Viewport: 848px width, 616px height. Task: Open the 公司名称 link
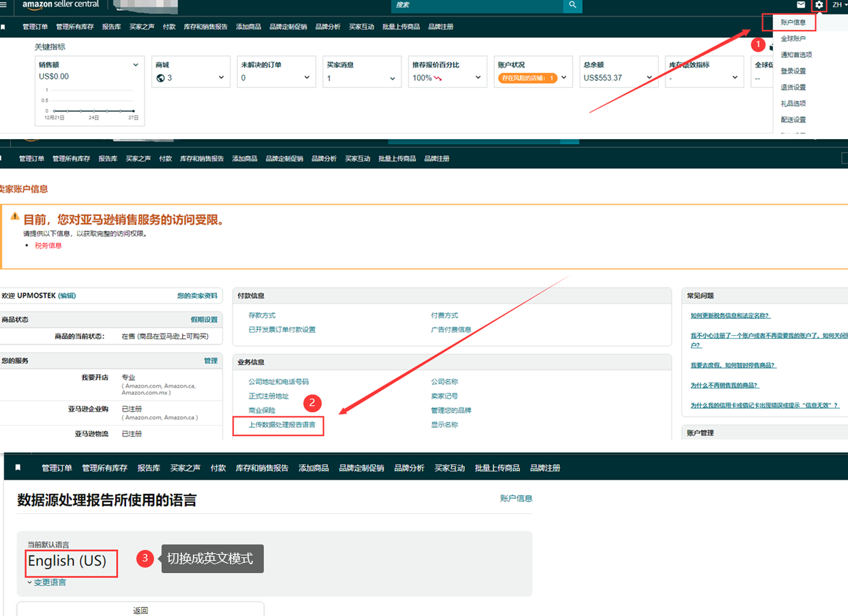coord(444,382)
